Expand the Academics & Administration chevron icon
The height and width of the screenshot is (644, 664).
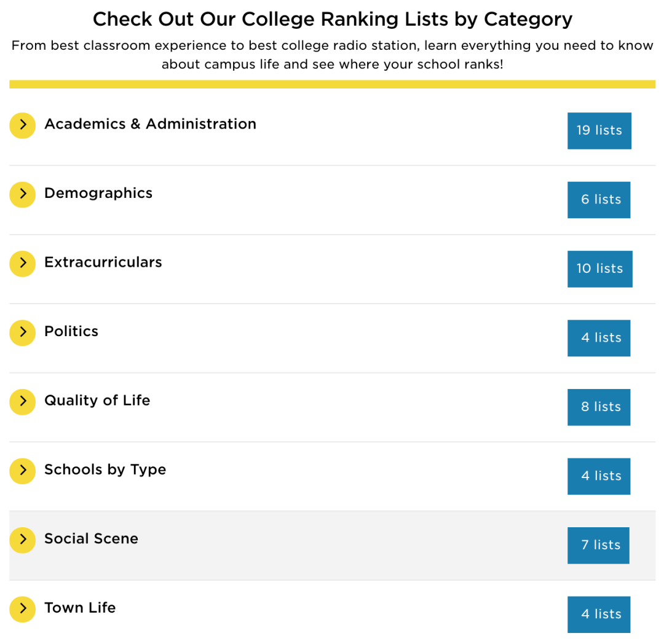23,125
